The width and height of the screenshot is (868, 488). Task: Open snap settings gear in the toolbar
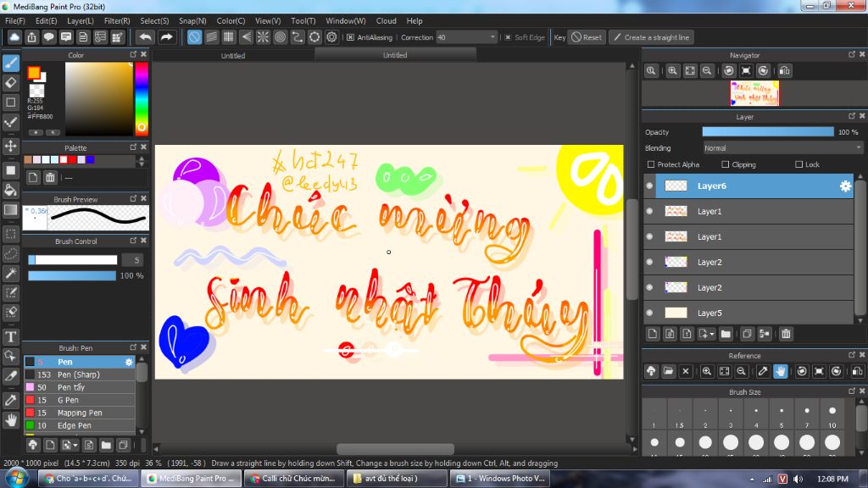tap(331, 37)
